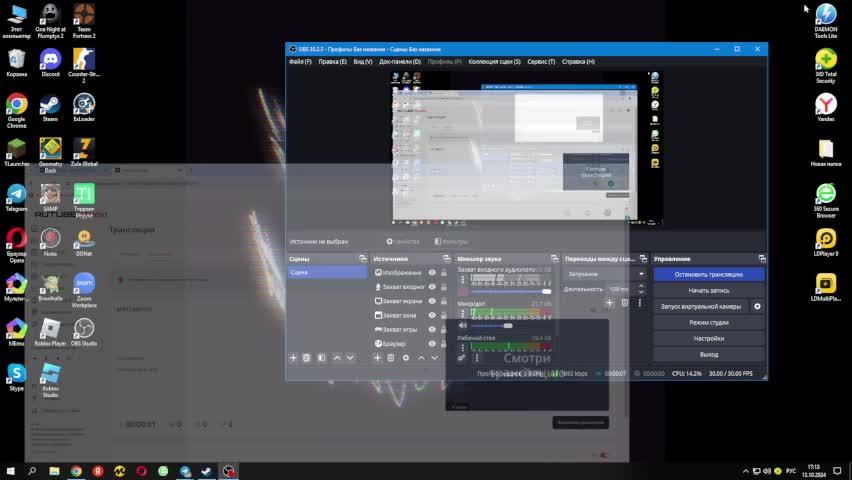Open Настройки button in Controls

click(709, 338)
